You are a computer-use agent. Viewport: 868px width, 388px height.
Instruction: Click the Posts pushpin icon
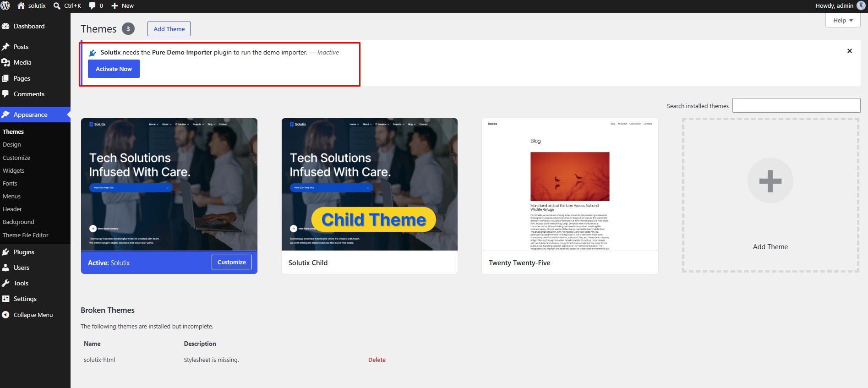(5, 47)
